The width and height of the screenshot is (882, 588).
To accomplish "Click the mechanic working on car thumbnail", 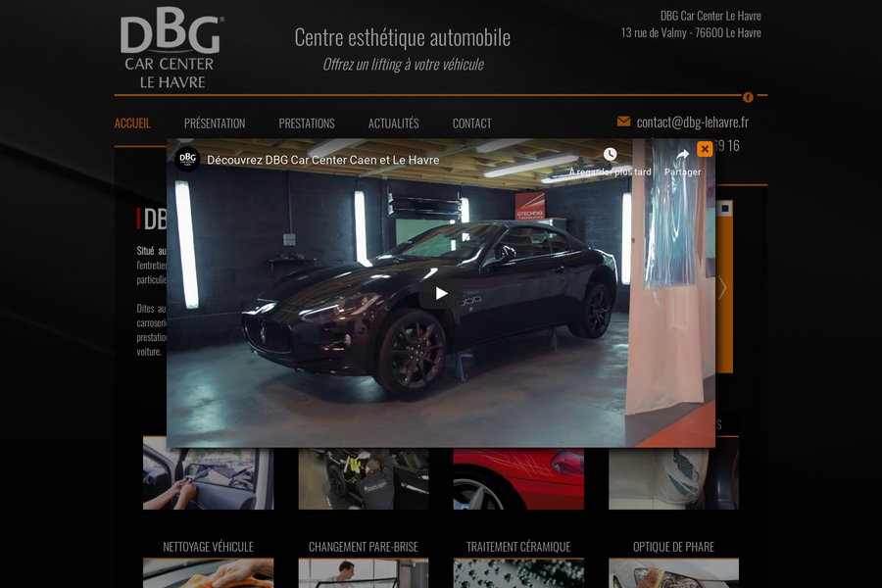I will click(364, 479).
